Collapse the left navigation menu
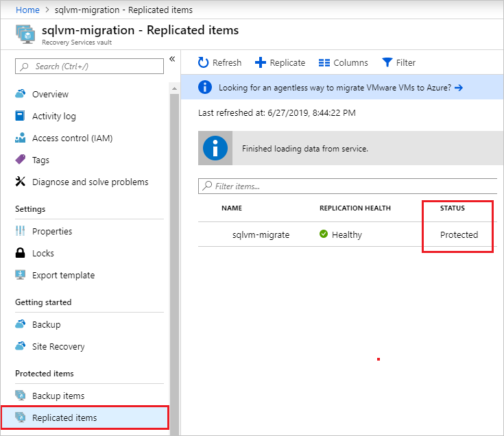This screenshot has width=504, height=436. pos(172,59)
